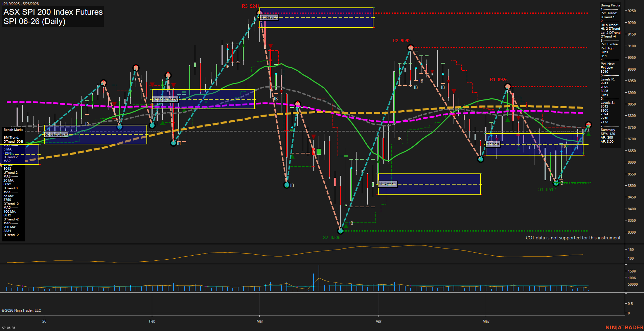The width and height of the screenshot is (644, 331).
Task: Select the Summary heading in Swing Pivots
Action: tap(608, 130)
